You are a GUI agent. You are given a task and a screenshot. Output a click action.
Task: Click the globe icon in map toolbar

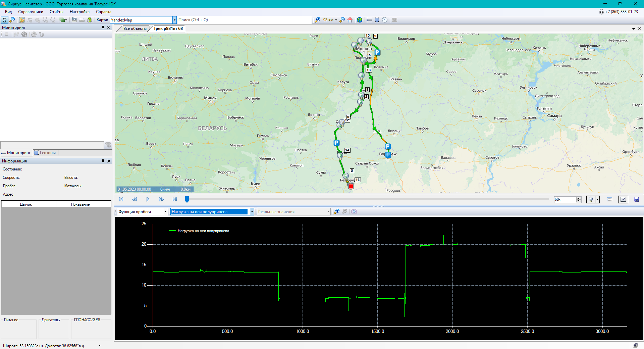(x=360, y=20)
